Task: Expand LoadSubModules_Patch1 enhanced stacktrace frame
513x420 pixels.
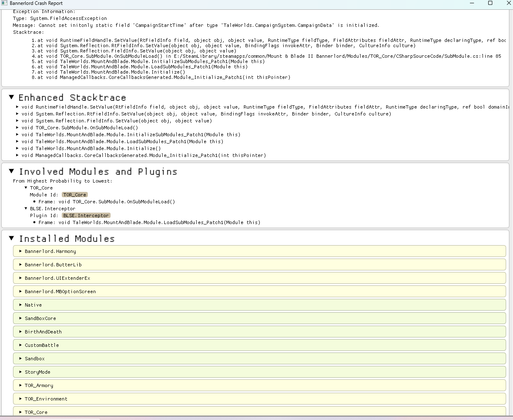Action: (17, 141)
